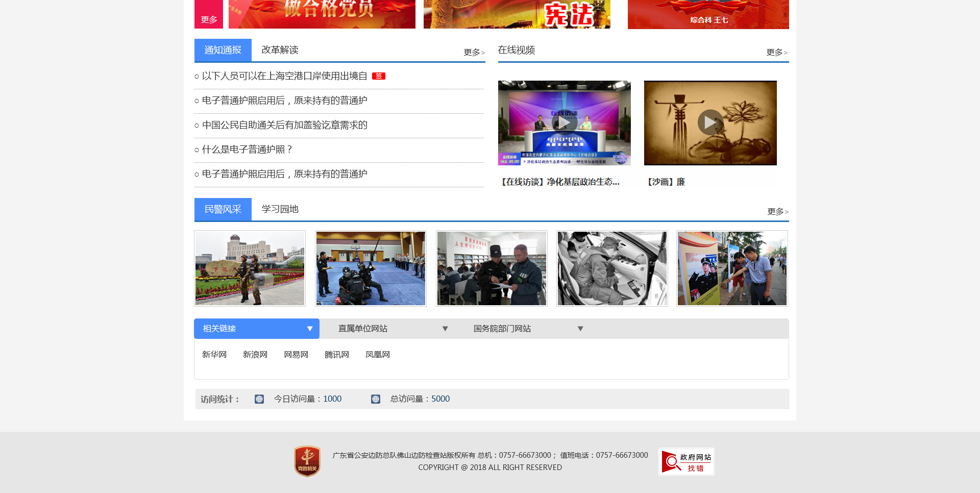Click the 政府网站找错 badge icon
The height and width of the screenshot is (493, 980).
click(686, 462)
